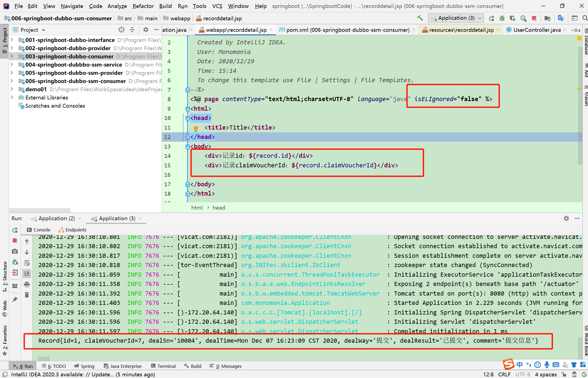
Task: Open the Analyze menu
Action: tap(117, 6)
